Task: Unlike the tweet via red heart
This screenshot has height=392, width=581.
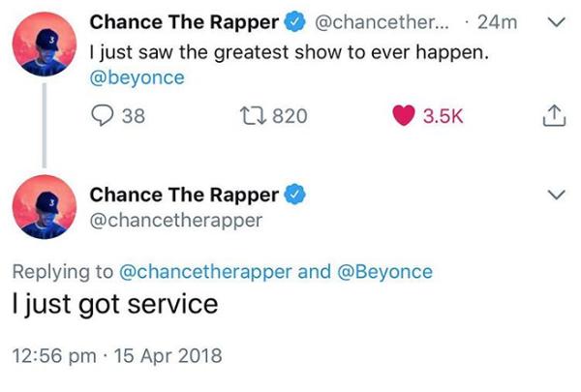Action: [404, 116]
